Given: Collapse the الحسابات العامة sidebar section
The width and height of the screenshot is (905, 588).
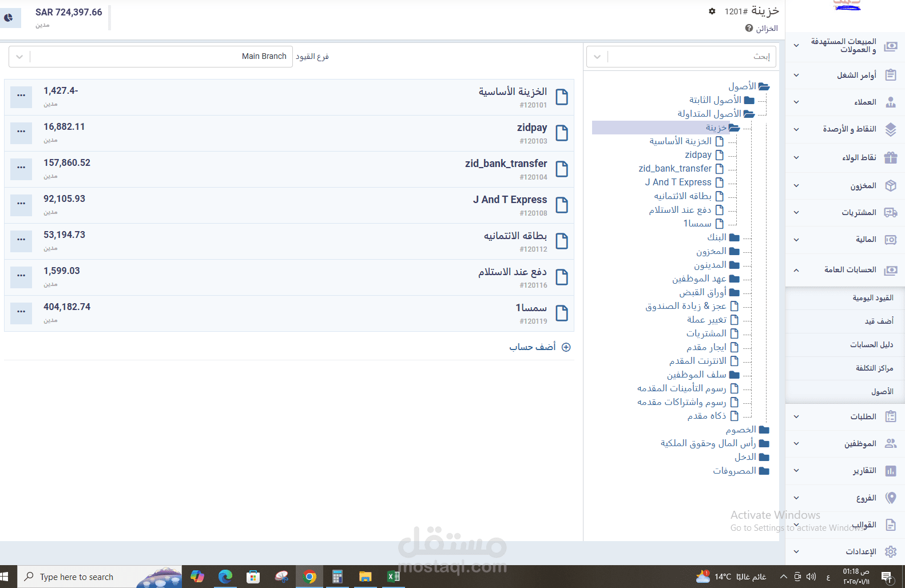Looking at the screenshot, I should (x=796, y=269).
